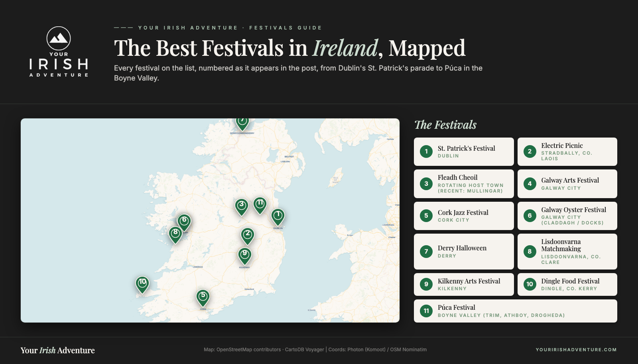
Task: Open the Derry Halloween card title
Action: 462,248
